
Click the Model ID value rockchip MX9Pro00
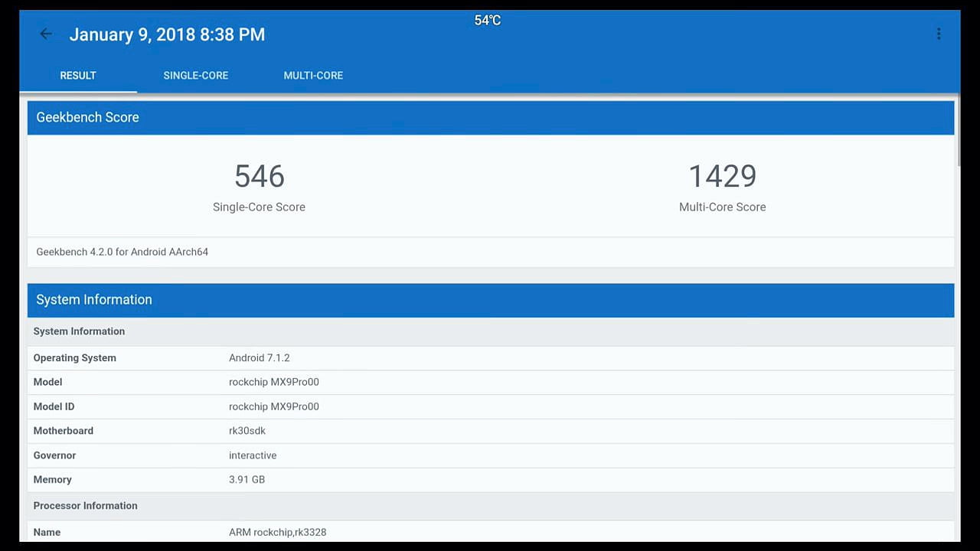point(274,406)
